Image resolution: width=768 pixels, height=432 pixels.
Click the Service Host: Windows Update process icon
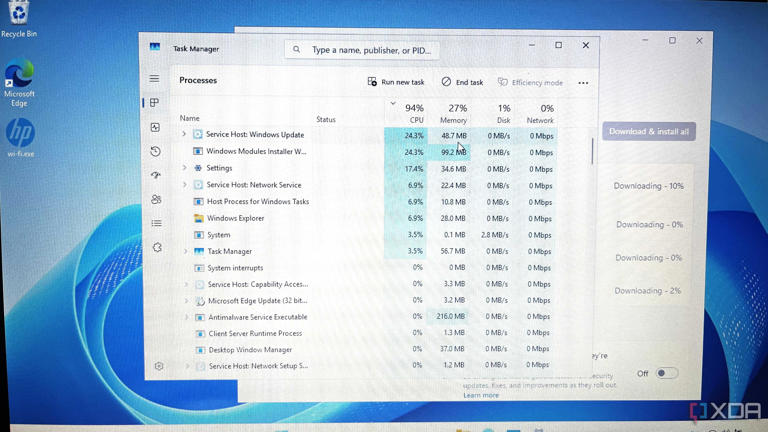[x=198, y=134]
